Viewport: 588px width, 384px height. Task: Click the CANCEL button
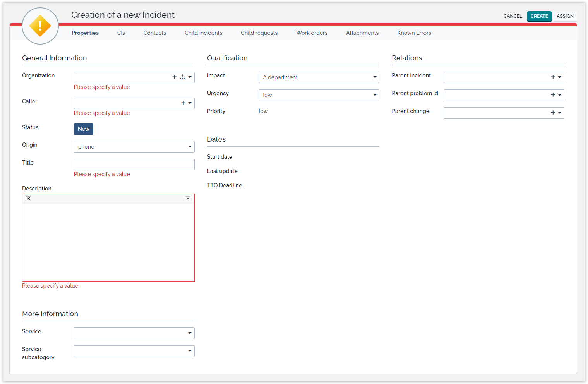[x=513, y=16]
